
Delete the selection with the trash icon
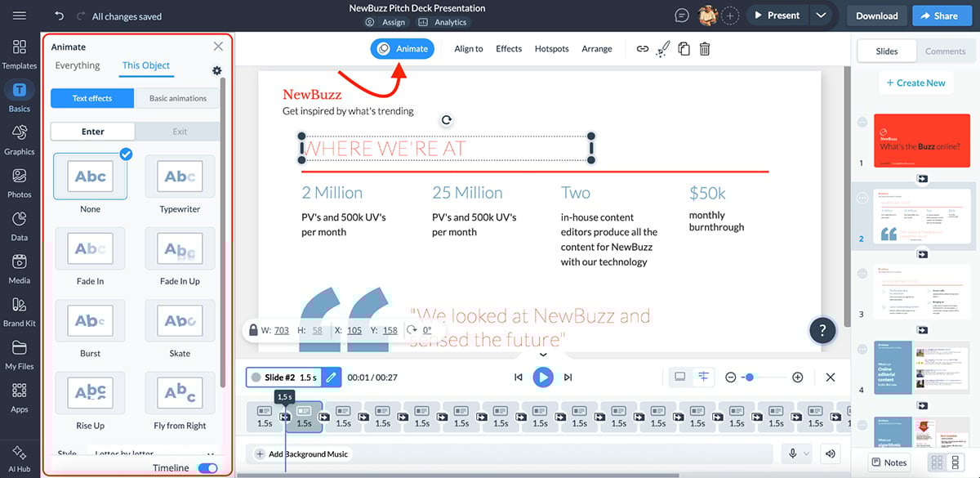704,49
